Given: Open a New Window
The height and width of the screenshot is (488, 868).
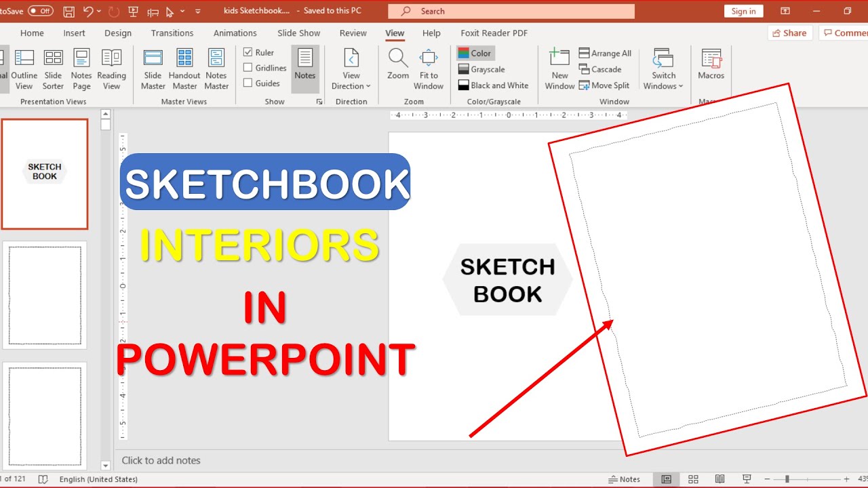Looking at the screenshot, I should (559, 69).
